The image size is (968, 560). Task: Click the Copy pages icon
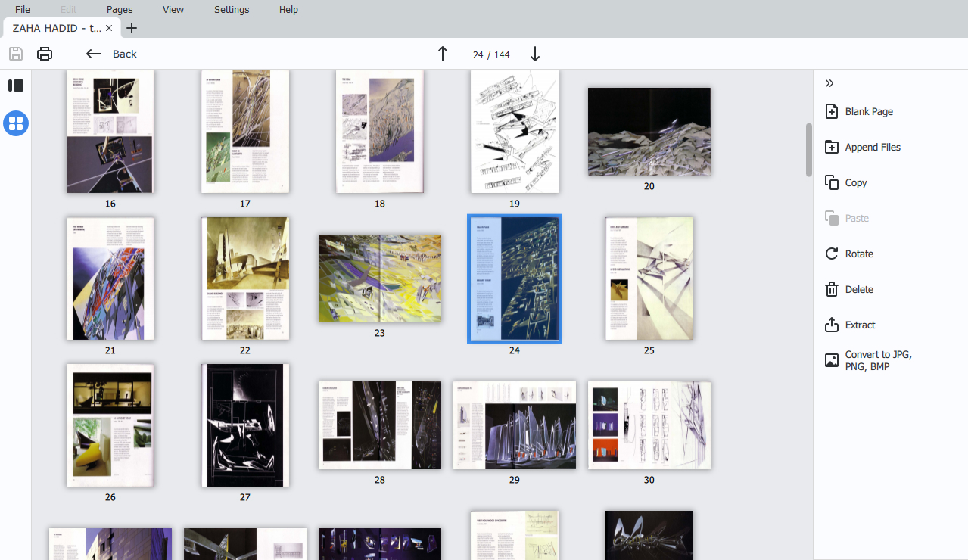point(832,182)
